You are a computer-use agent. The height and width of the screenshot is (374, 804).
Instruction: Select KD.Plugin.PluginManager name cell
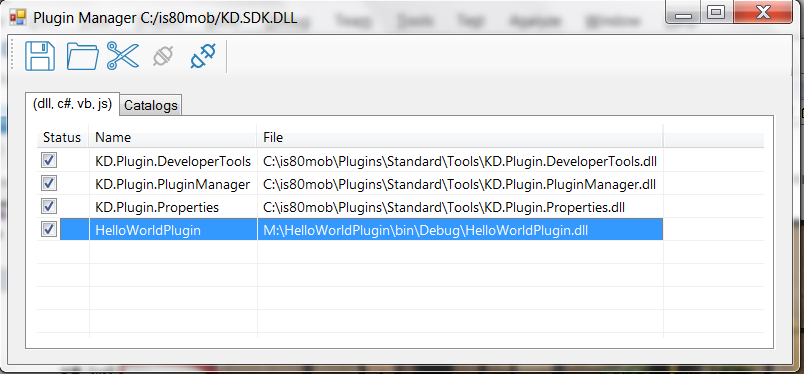click(x=173, y=185)
